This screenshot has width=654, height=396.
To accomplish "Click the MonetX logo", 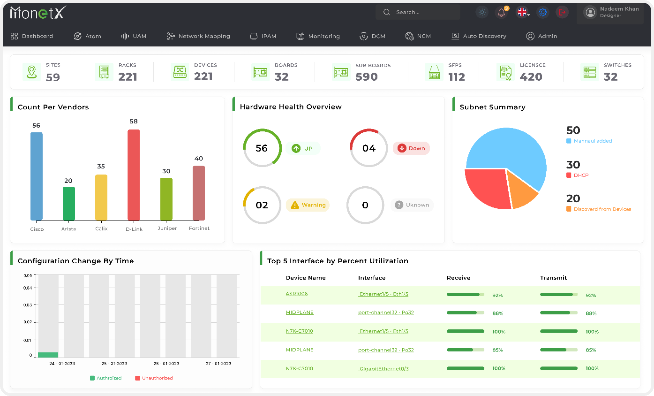I will [37, 13].
